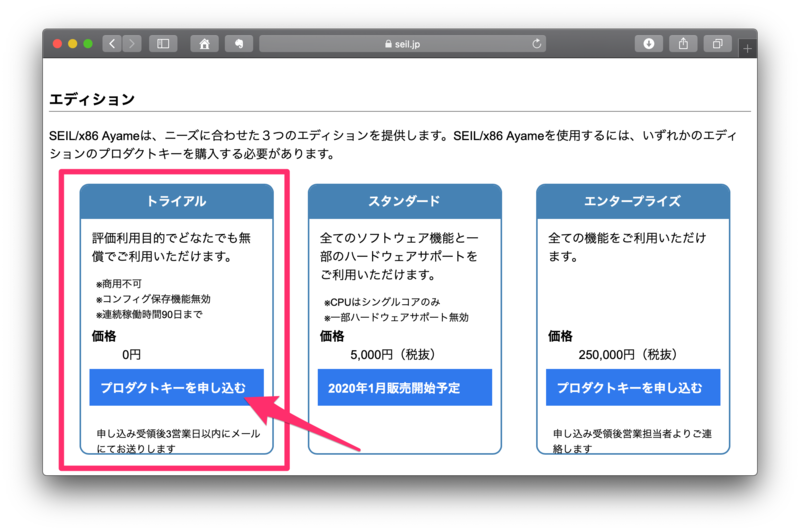This screenshot has width=800, height=532.
Task: Click the ※CPUはシングルコアのみ note
Action: [x=382, y=302]
